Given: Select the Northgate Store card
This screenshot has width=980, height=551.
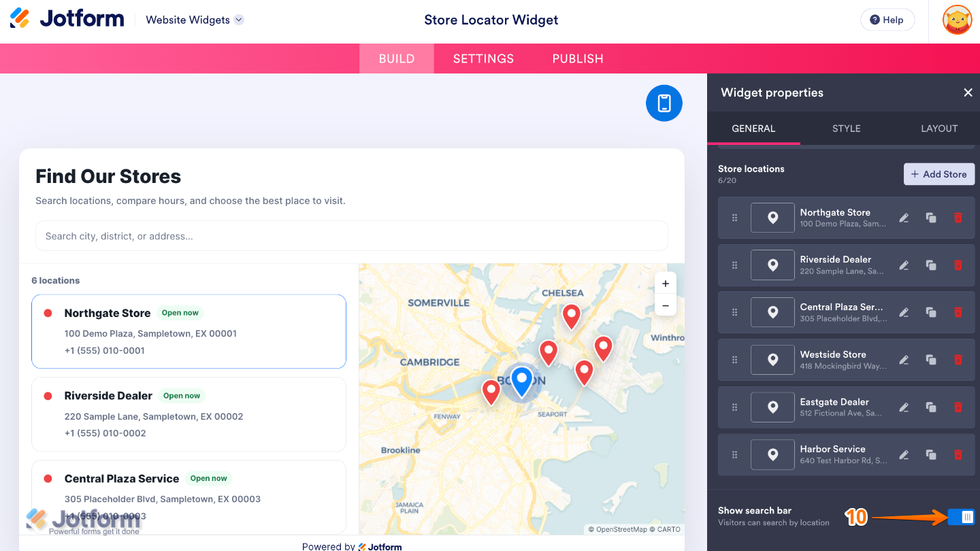Looking at the screenshot, I should pos(189,331).
